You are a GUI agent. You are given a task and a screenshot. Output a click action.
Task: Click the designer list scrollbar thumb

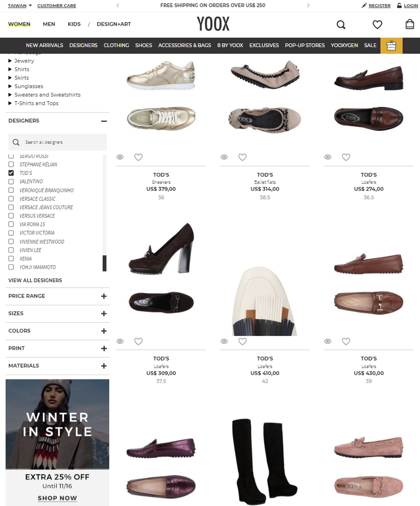(105, 263)
